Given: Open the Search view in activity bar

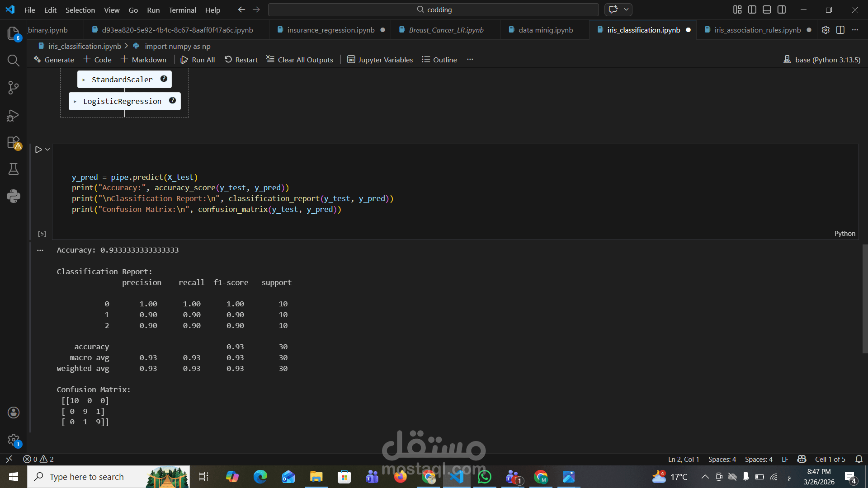Looking at the screenshot, I should pos(13,60).
